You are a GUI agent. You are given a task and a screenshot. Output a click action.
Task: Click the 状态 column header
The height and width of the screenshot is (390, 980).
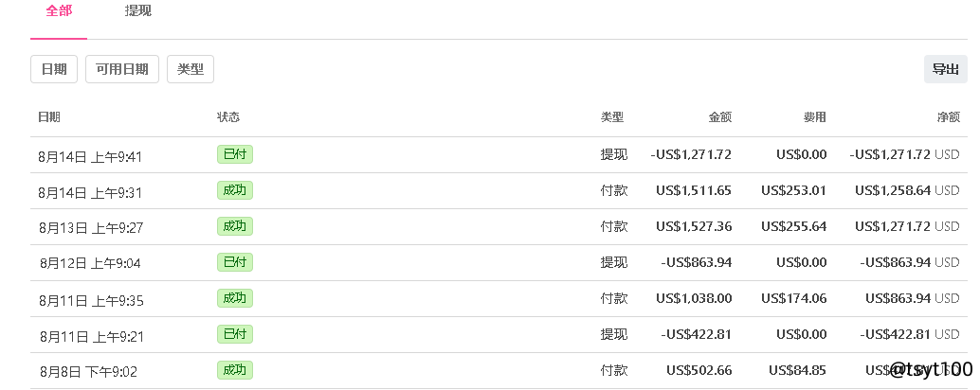pyautogui.click(x=228, y=117)
